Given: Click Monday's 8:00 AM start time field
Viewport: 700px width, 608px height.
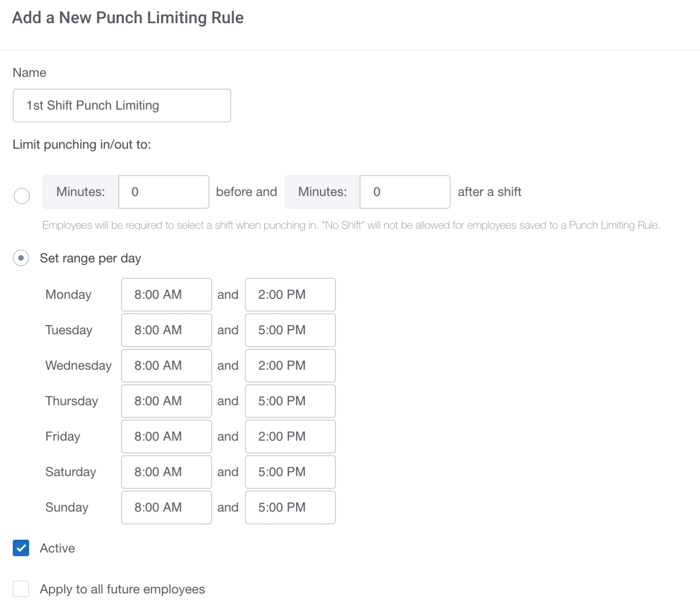Looking at the screenshot, I should pos(166,294).
